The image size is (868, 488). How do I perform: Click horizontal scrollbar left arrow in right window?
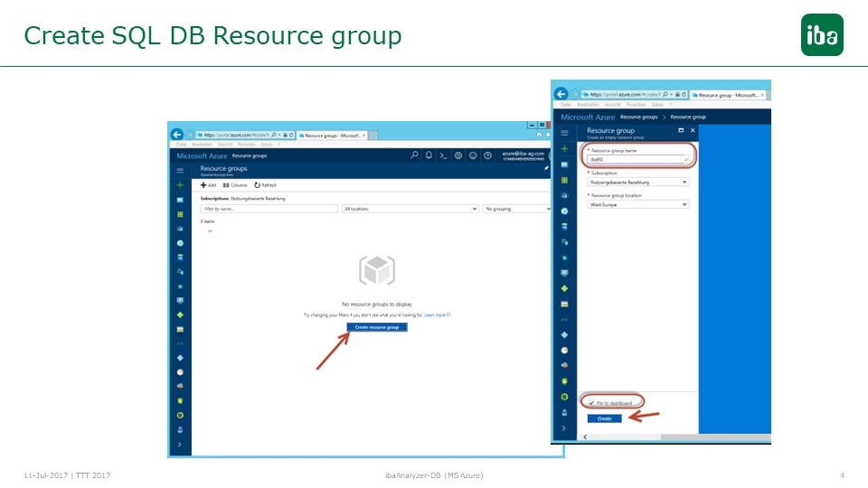pos(585,437)
